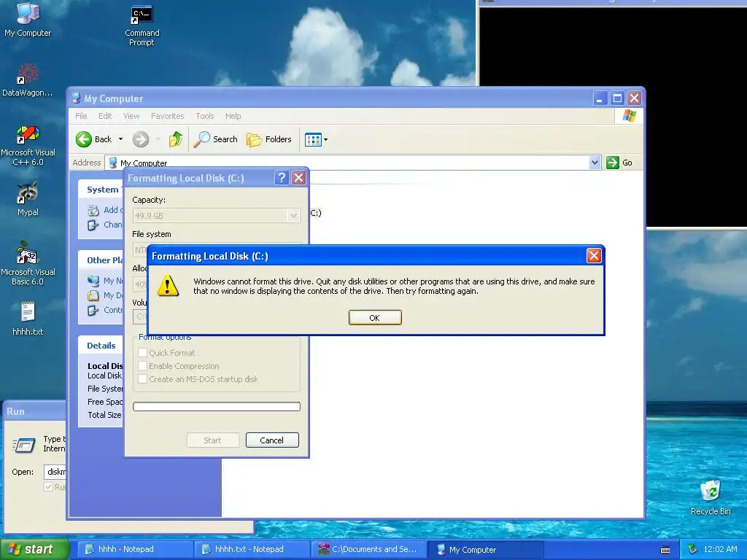Open the Tools menu

(205, 116)
